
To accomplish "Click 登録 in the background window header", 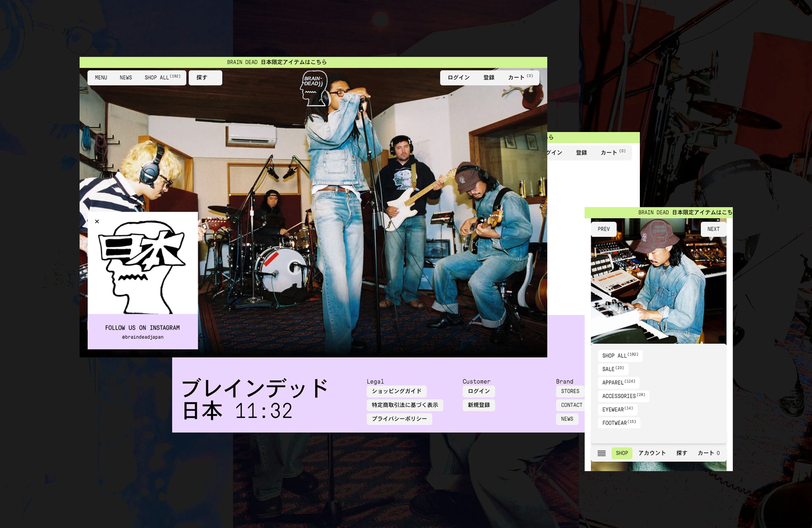I will tap(581, 153).
